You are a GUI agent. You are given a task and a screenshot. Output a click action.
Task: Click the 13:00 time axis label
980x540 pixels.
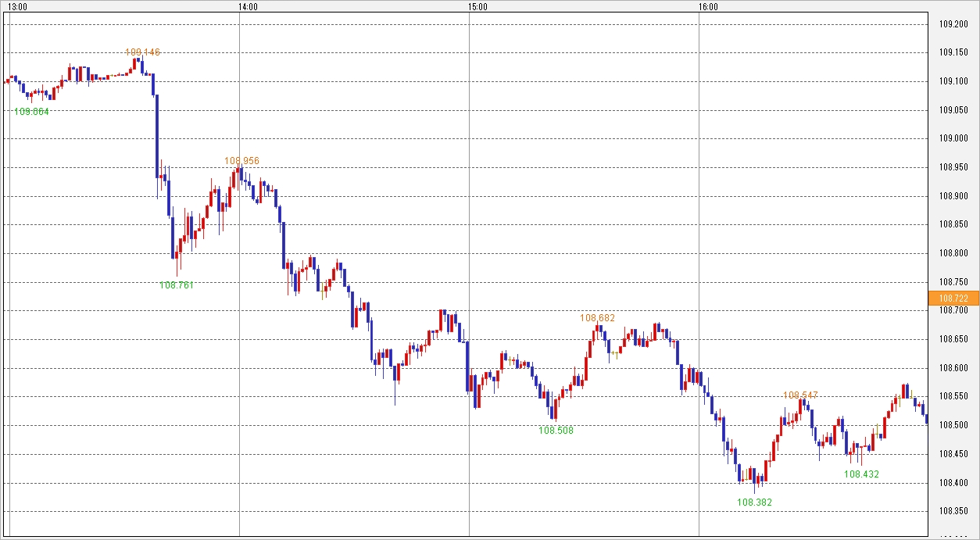18,7
